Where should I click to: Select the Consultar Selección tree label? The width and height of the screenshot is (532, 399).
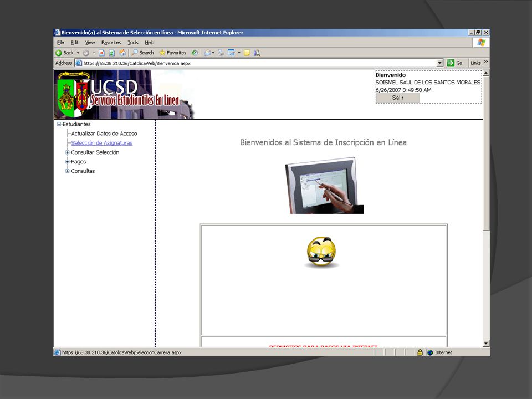point(95,152)
